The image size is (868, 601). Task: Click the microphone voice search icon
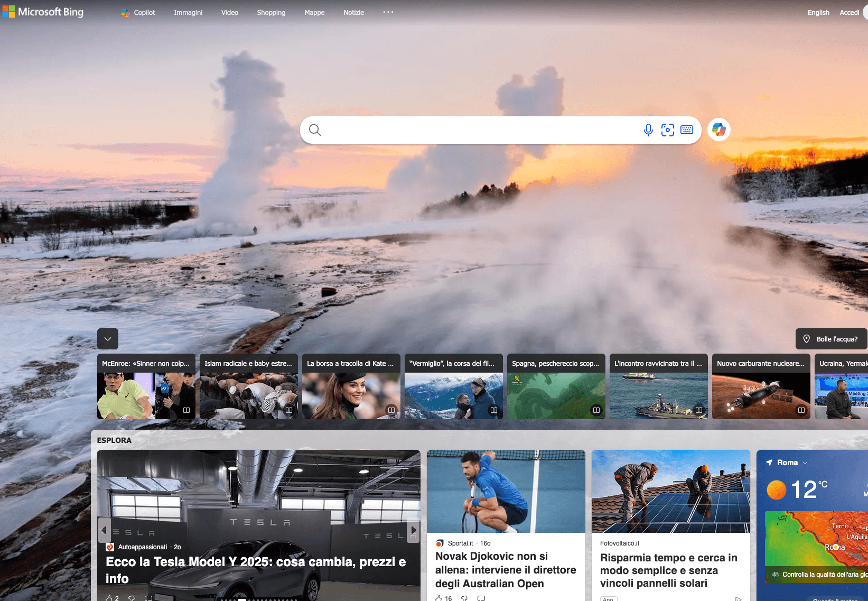coord(648,130)
